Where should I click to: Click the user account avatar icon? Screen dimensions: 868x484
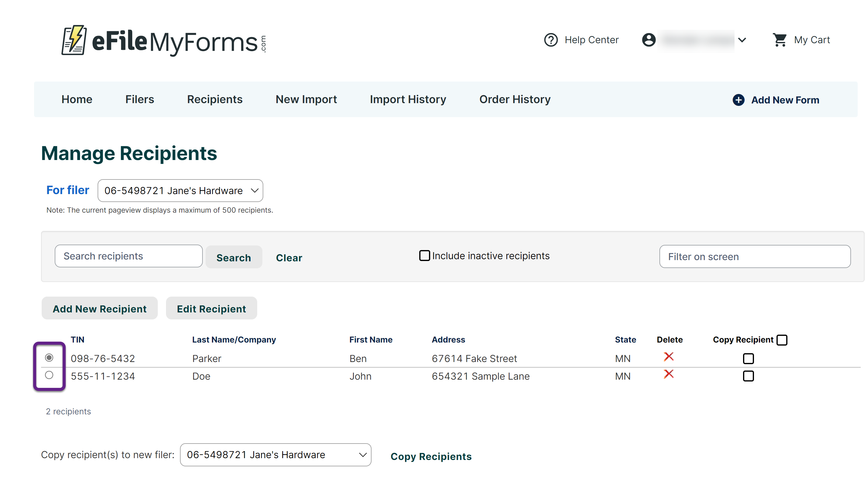(648, 40)
